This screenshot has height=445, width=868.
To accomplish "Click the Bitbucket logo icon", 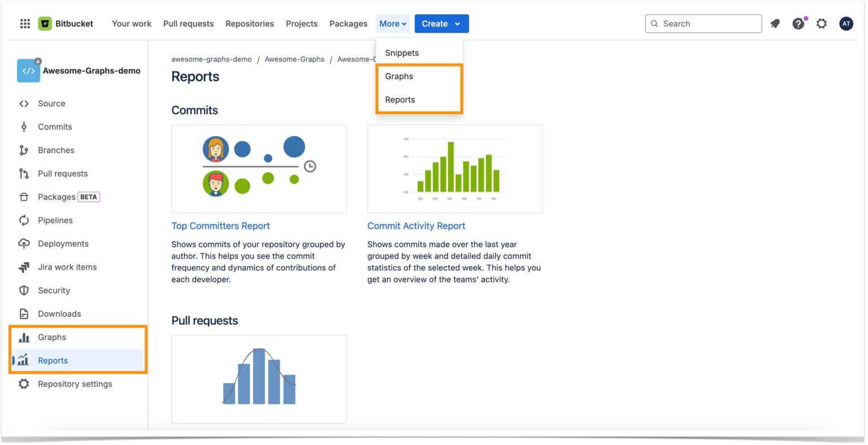I will (x=45, y=23).
